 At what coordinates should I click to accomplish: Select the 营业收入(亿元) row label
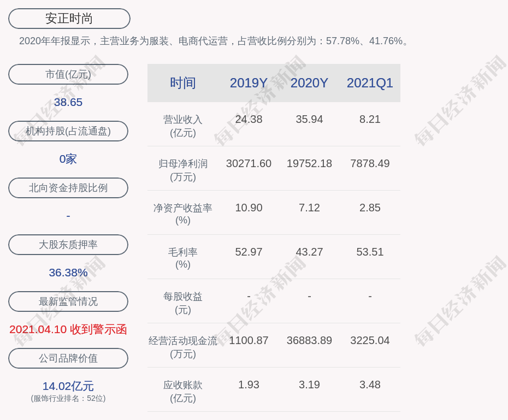(x=183, y=126)
